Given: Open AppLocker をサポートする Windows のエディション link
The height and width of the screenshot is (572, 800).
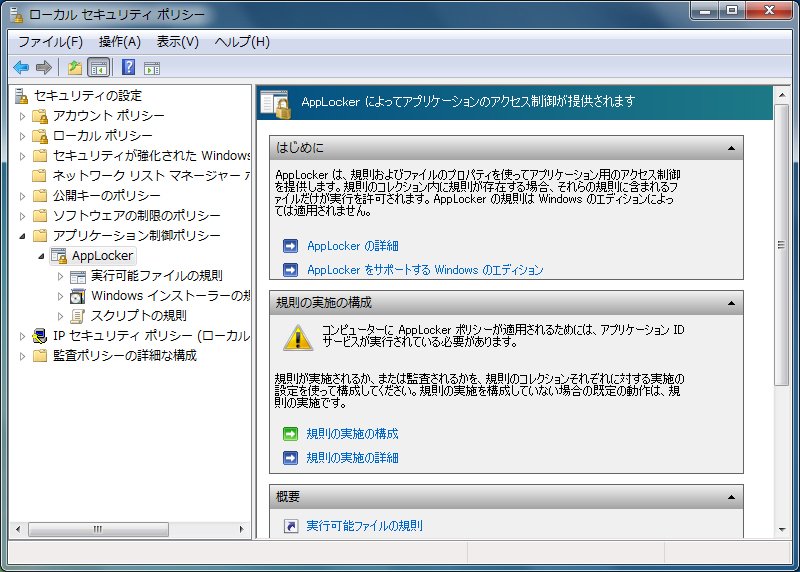Looking at the screenshot, I should click(425, 269).
